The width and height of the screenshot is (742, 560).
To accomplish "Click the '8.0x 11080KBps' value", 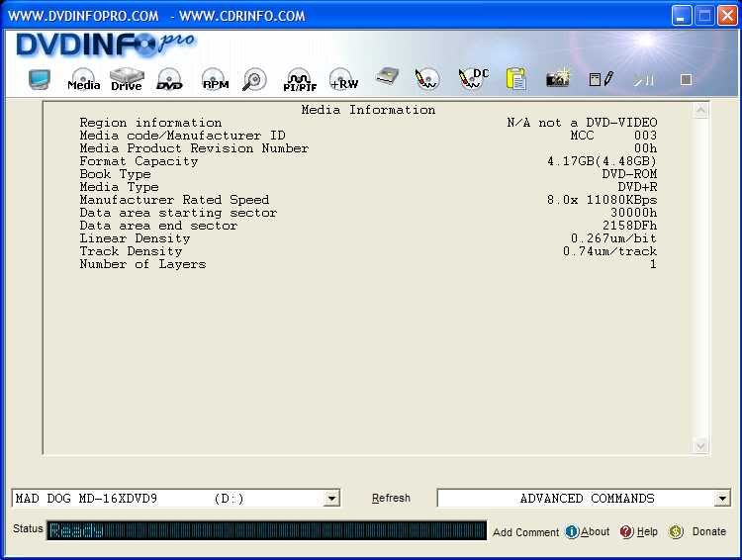I will (602, 200).
